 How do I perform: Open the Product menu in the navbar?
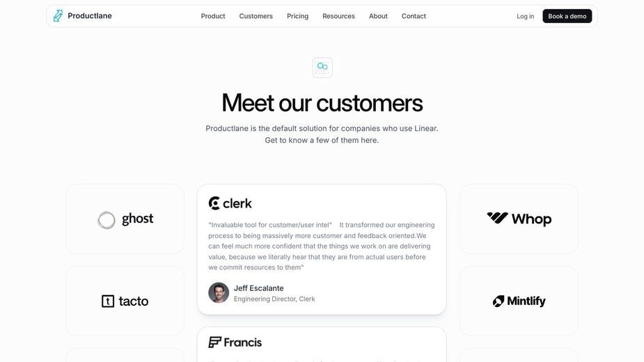tap(213, 16)
